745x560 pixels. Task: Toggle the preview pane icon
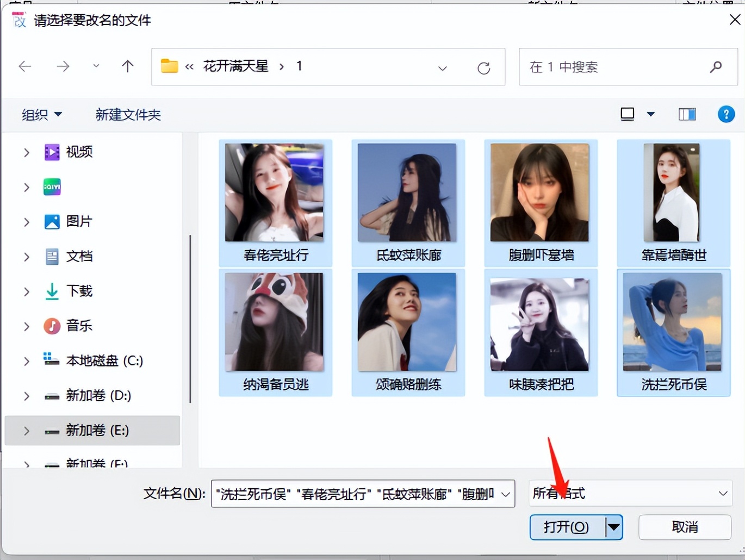click(x=687, y=114)
